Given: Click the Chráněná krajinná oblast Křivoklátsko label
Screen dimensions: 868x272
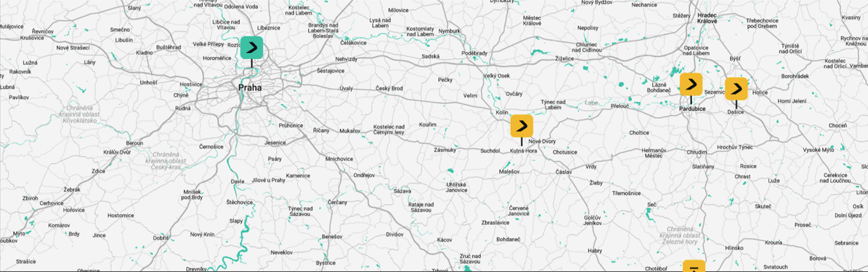Looking at the screenshot, I should 80,114.
